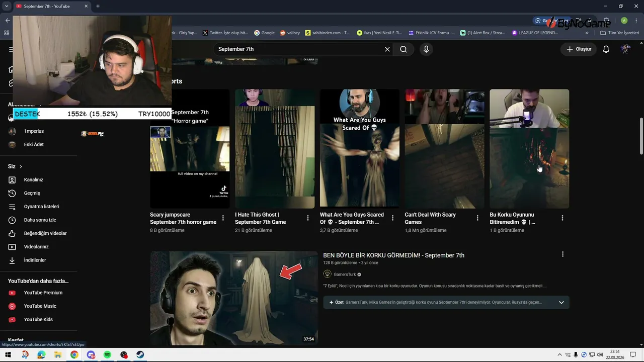Play the I Hate This Ghost short thumbnail
Image resolution: width=644 pixels, height=362 pixels.
(275, 149)
